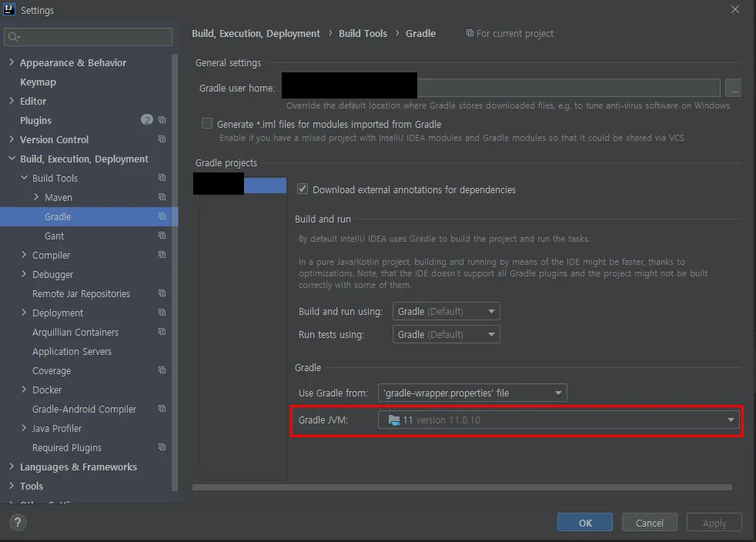The width and height of the screenshot is (756, 542).
Task: Expand the Editor settings section
Action: click(12, 101)
